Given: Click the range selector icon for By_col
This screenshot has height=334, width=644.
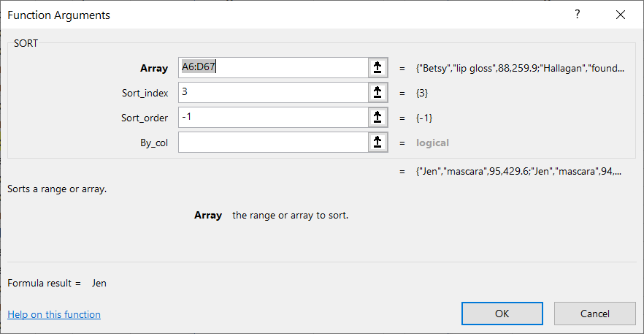Looking at the screenshot, I should tap(377, 143).
